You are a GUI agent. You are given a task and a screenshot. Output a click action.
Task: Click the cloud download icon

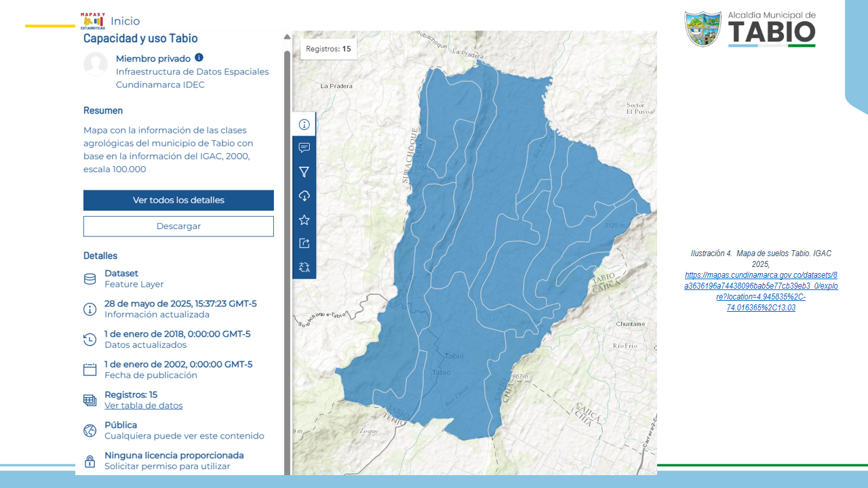[304, 196]
